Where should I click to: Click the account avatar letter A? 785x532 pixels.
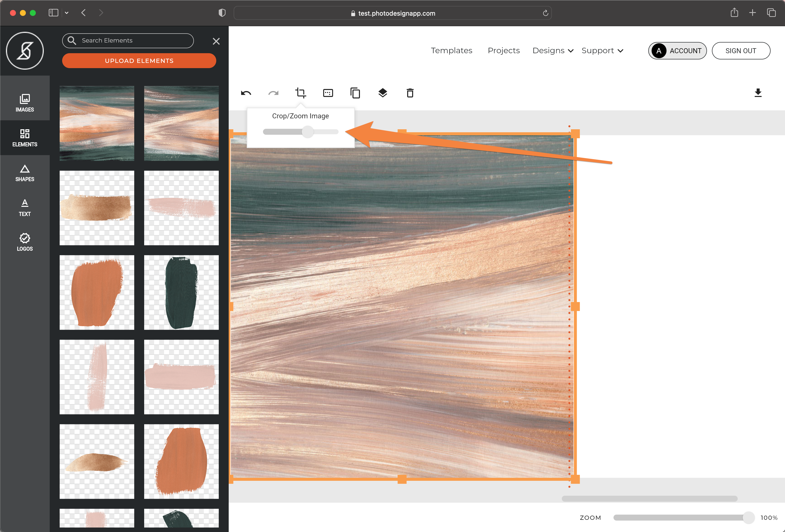coord(659,51)
